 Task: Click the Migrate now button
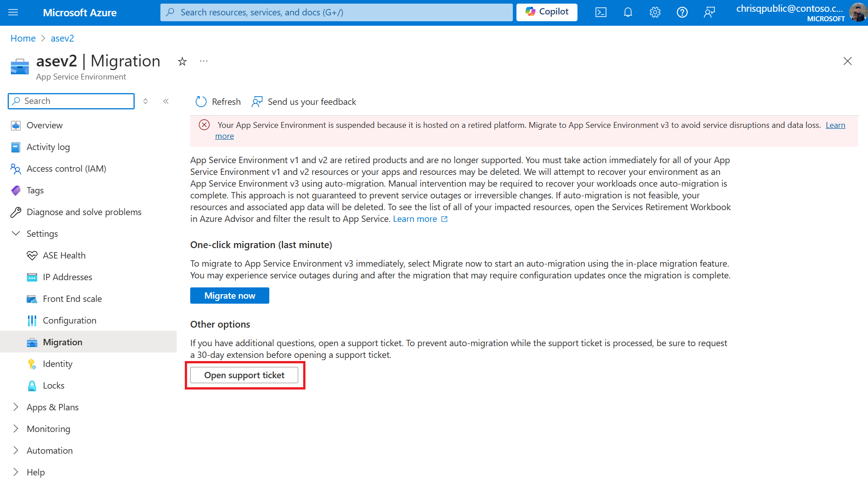click(x=230, y=295)
